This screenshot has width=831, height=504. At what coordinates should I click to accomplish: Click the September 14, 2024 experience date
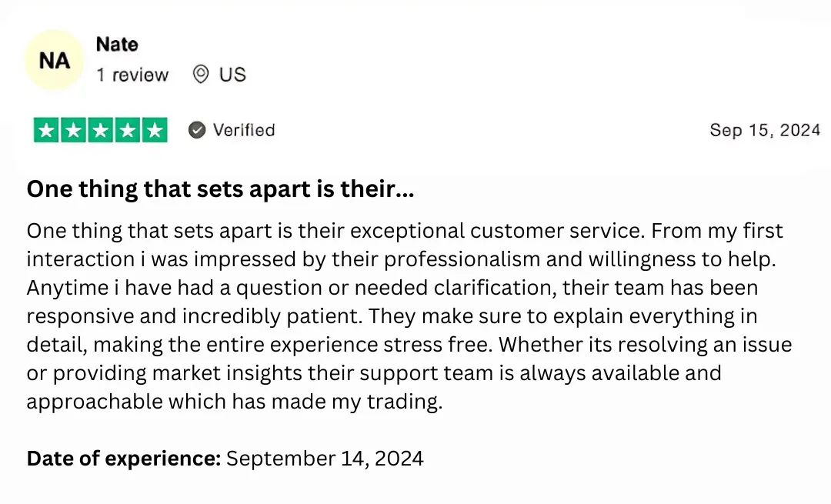point(325,459)
